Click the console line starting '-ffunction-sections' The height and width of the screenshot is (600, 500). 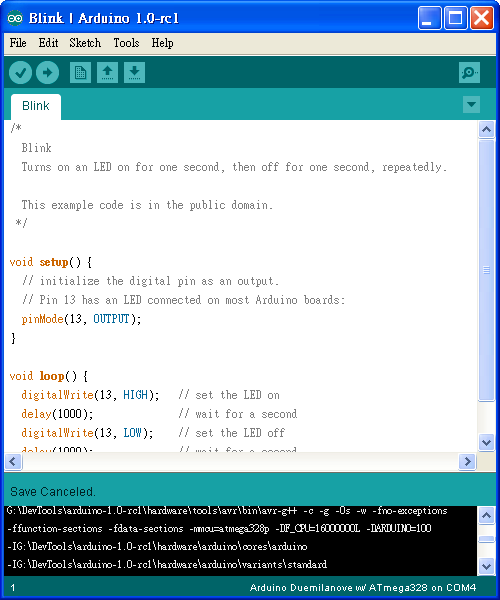pyautogui.click(x=219, y=528)
